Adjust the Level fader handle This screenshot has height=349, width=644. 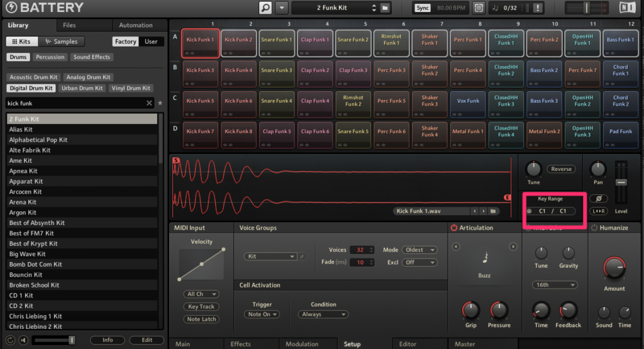621,182
